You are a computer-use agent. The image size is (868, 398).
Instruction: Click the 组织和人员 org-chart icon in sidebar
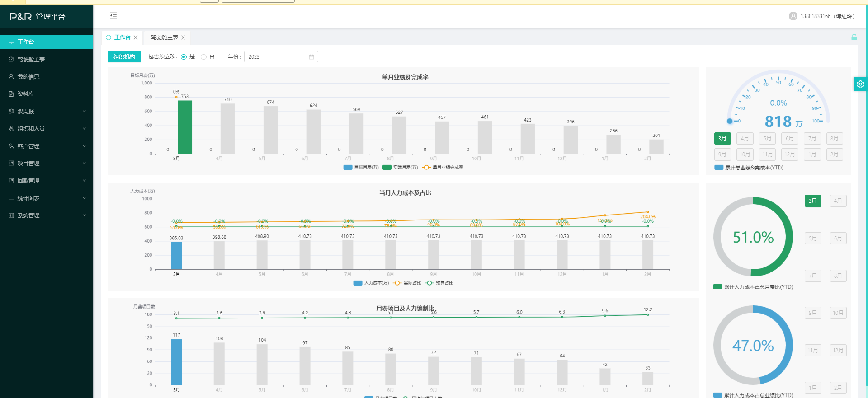tap(11, 129)
